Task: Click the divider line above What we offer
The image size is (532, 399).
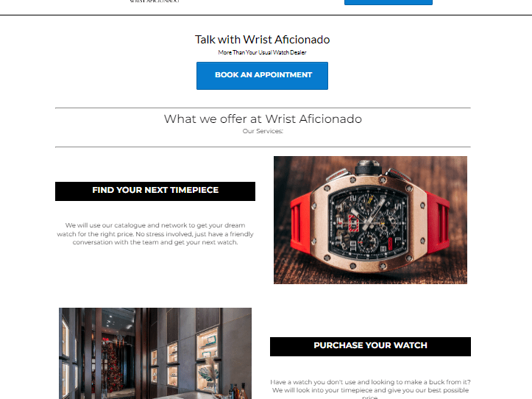Action: (263, 108)
